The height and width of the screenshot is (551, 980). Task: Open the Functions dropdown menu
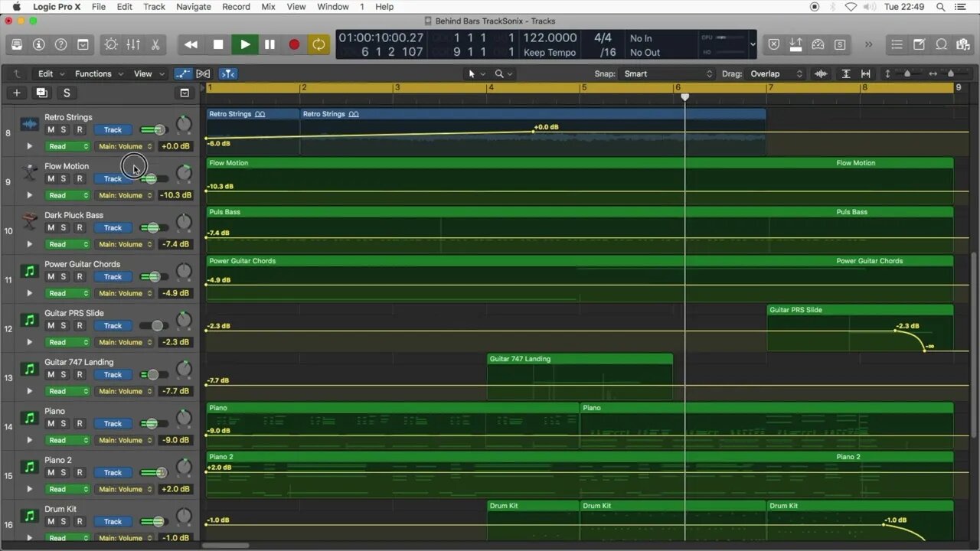97,73
